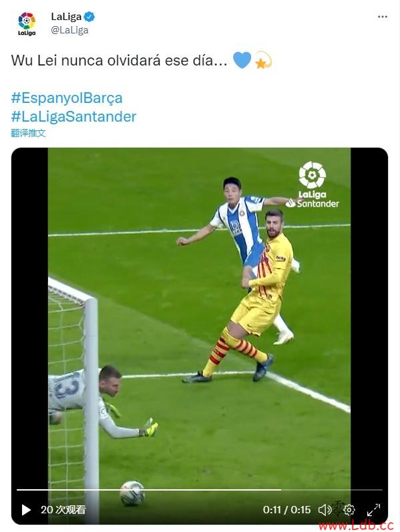Open the @LaLiga handle
400x532 pixels.
coord(69,30)
